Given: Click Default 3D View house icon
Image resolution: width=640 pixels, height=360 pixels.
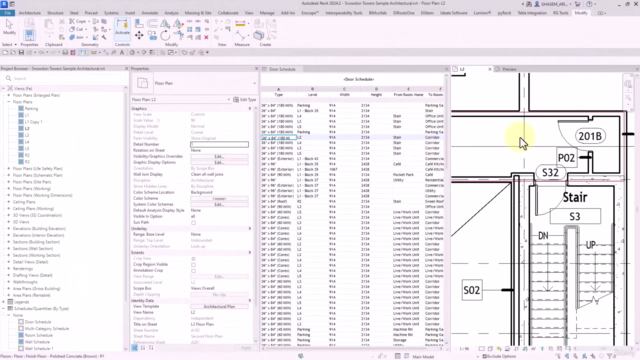Looking at the screenshot, I should tap(132, 53).
